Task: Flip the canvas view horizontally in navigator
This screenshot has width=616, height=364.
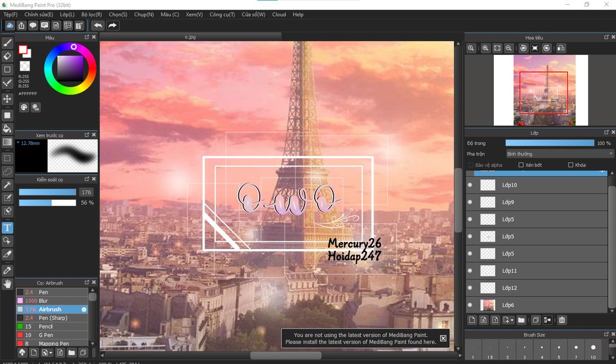Action: point(561,48)
